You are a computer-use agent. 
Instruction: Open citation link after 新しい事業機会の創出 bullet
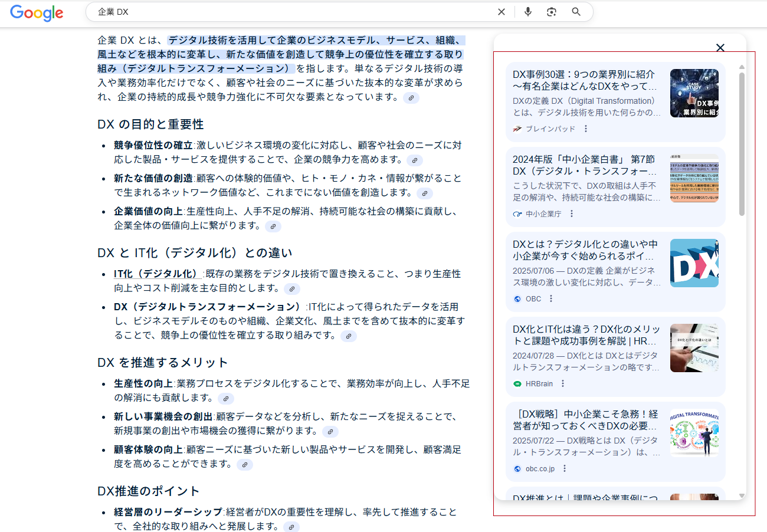click(330, 432)
